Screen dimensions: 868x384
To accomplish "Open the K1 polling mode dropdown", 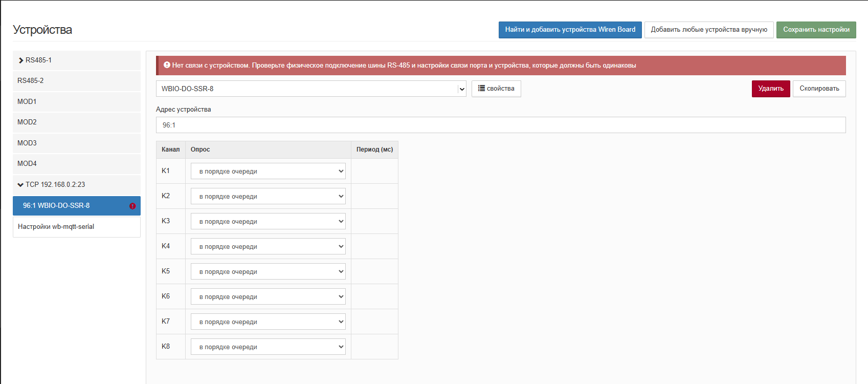I will pyautogui.click(x=268, y=172).
